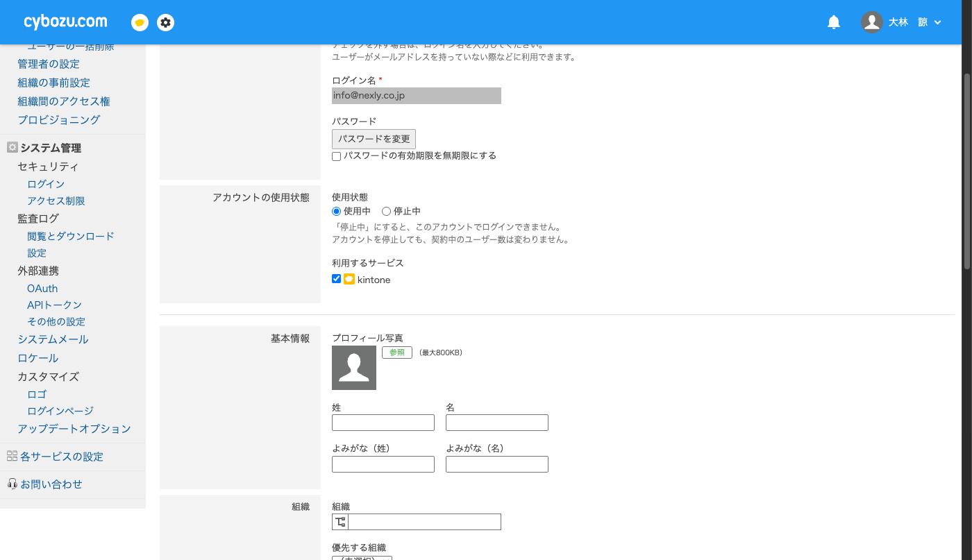Enable unlimited password expiration checkbox
This screenshot has height=560, width=972.
(x=337, y=156)
